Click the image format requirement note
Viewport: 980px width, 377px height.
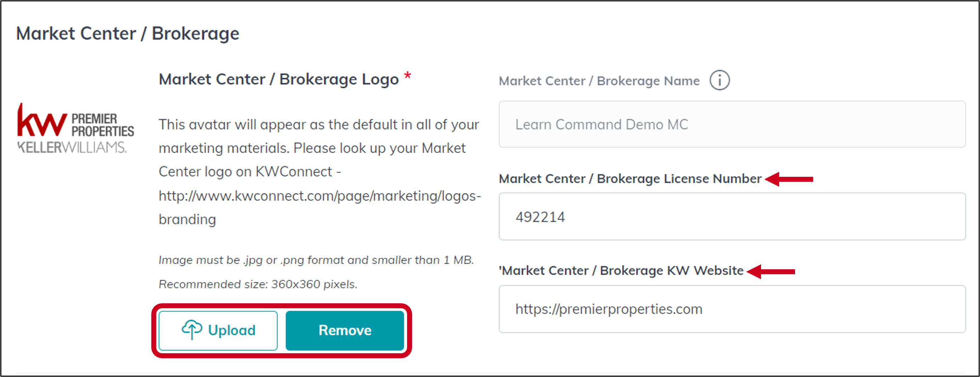316,260
